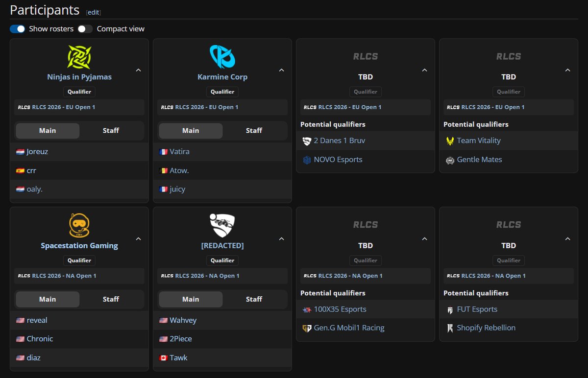The height and width of the screenshot is (378, 588).
Task: Collapse the TBD card listing 100X35 Esports
Action: point(424,239)
